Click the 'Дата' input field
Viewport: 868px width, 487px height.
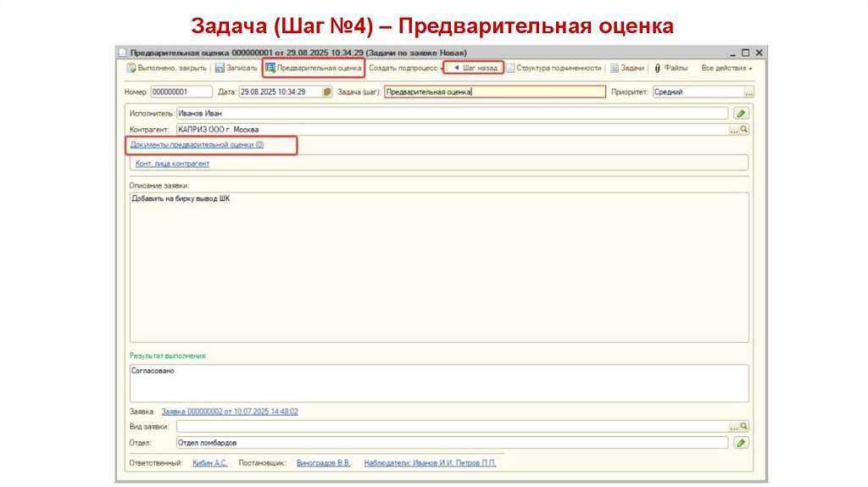point(280,92)
